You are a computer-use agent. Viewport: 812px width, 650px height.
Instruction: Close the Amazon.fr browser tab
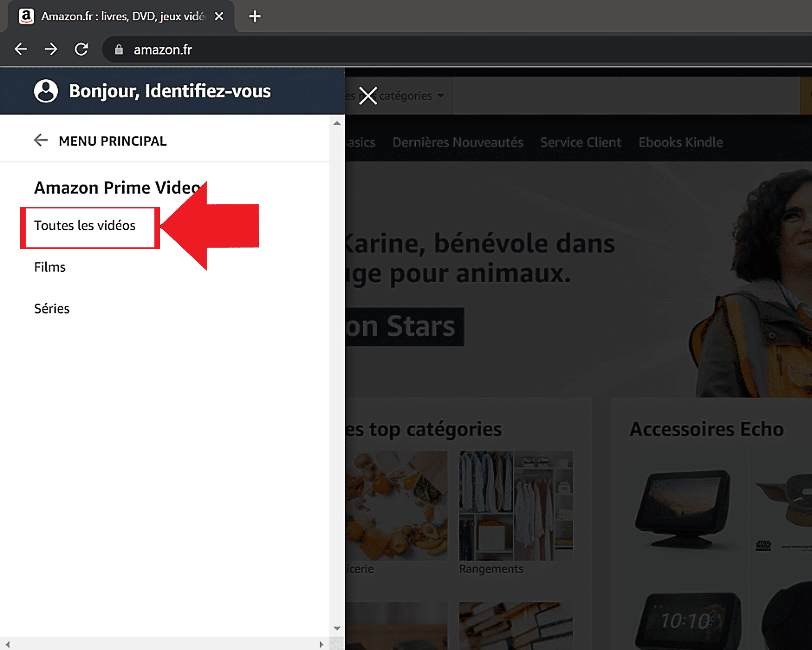pos(219,16)
